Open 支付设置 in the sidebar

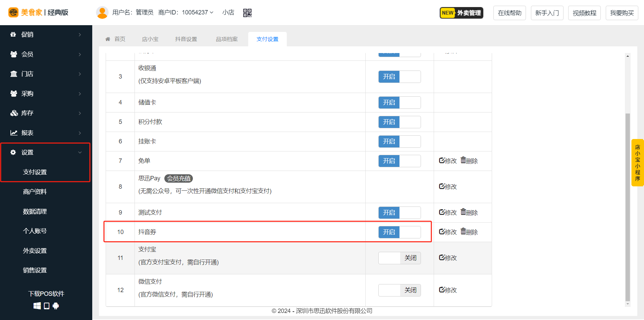pyautogui.click(x=35, y=172)
